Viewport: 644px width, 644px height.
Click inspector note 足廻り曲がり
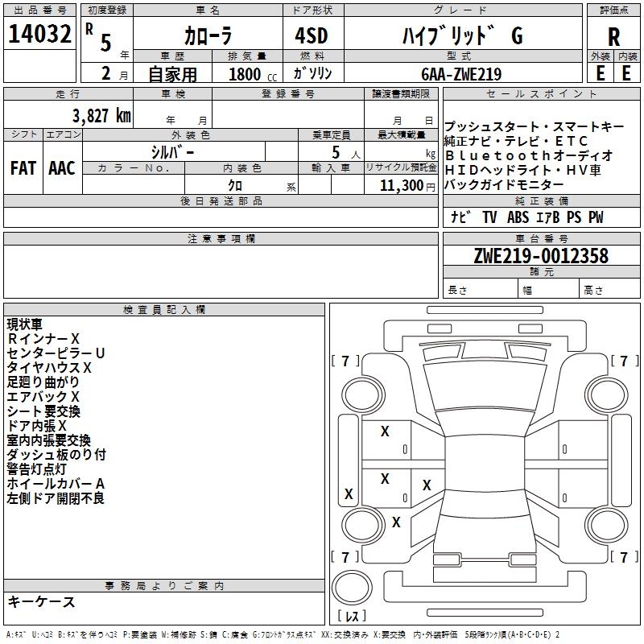(x=43, y=382)
